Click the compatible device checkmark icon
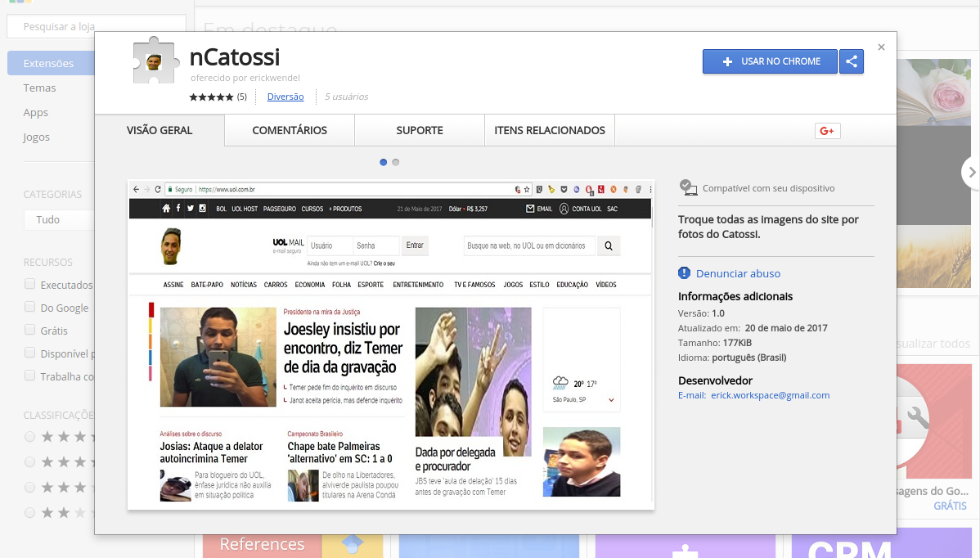 coord(687,187)
